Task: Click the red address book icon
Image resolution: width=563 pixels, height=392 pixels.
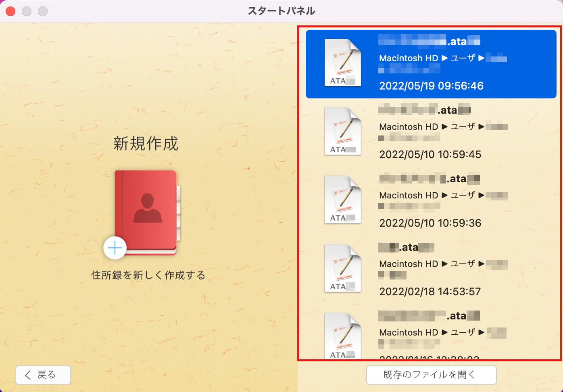Action: click(147, 211)
